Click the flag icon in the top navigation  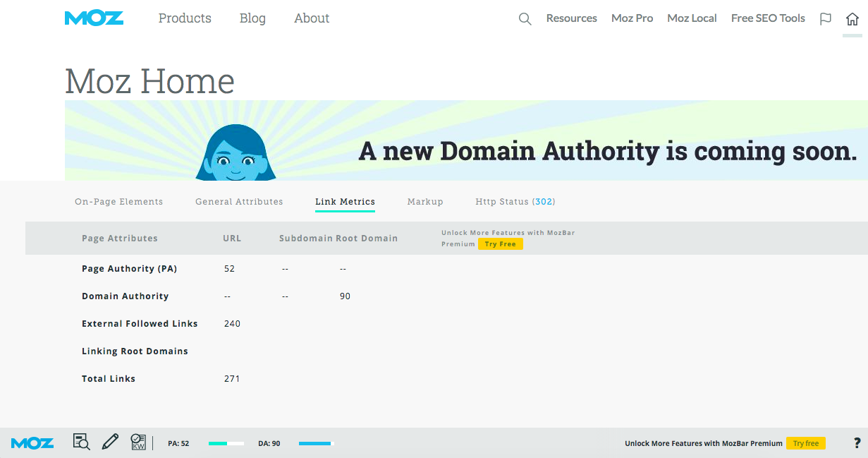(x=825, y=19)
